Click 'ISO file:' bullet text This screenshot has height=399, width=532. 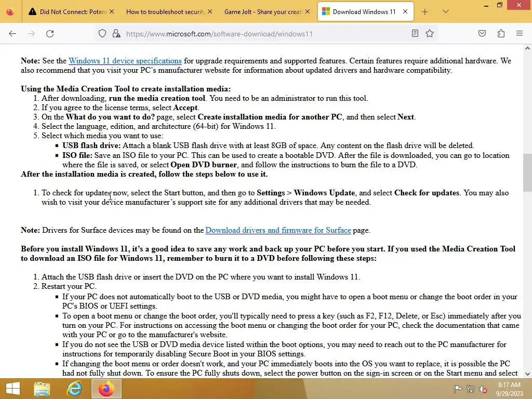(x=77, y=155)
